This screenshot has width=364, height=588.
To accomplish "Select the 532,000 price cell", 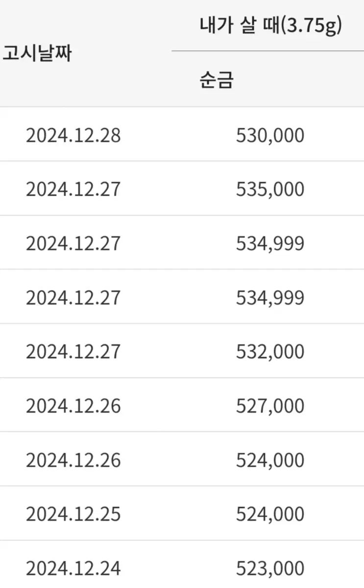I will tap(270, 352).
